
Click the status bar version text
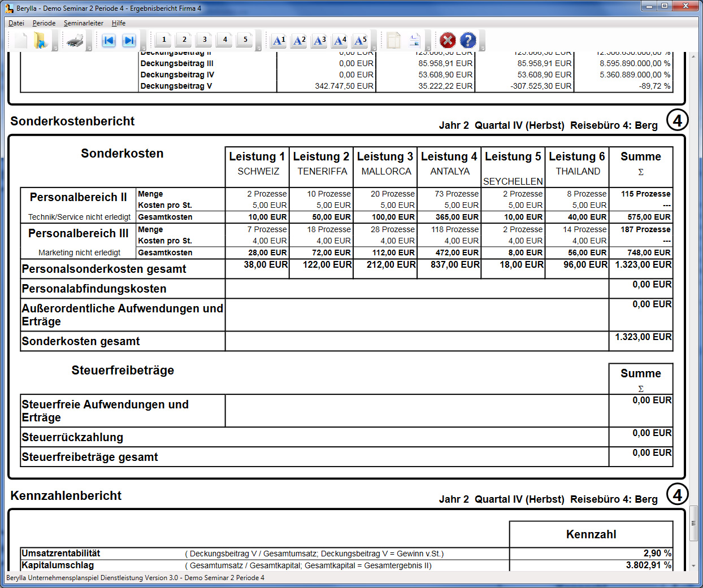coord(135,578)
